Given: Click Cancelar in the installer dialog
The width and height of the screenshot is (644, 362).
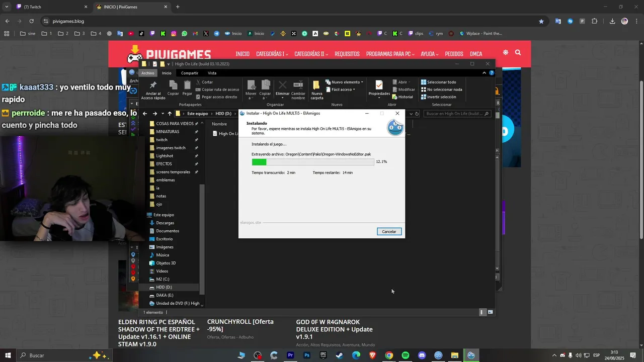Looking at the screenshot, I should click(389, 232).
